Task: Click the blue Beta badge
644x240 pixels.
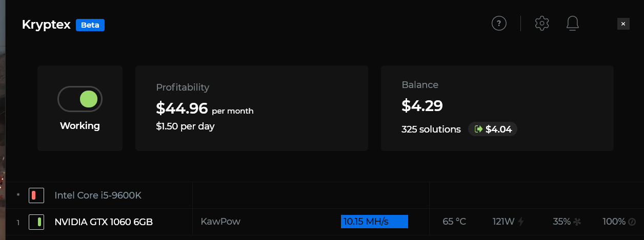Action: (x=90, y=25)
